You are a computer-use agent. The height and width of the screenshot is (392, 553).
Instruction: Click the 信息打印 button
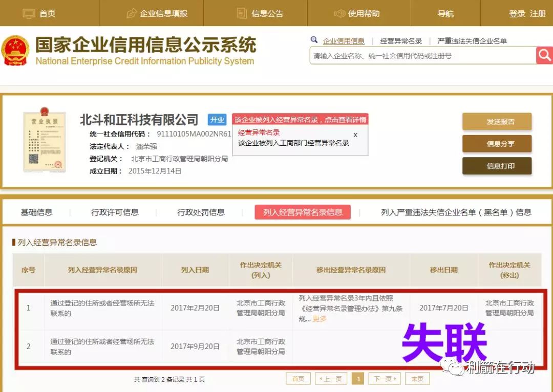[497, 166]
